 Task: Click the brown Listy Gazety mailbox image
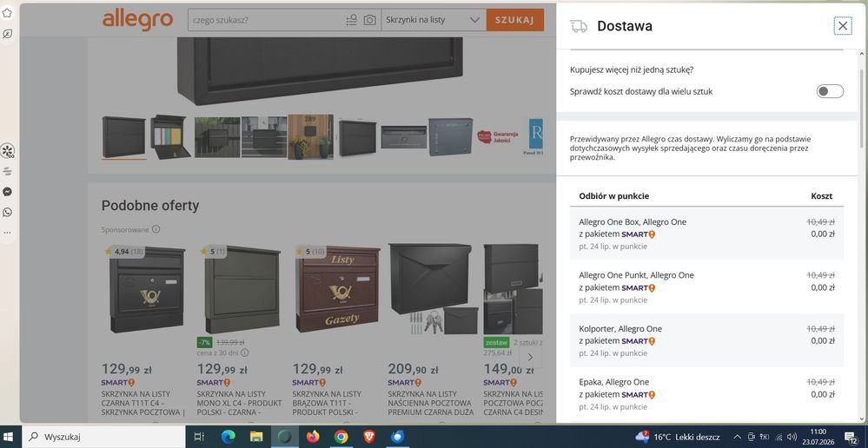(x=337, y=289)
